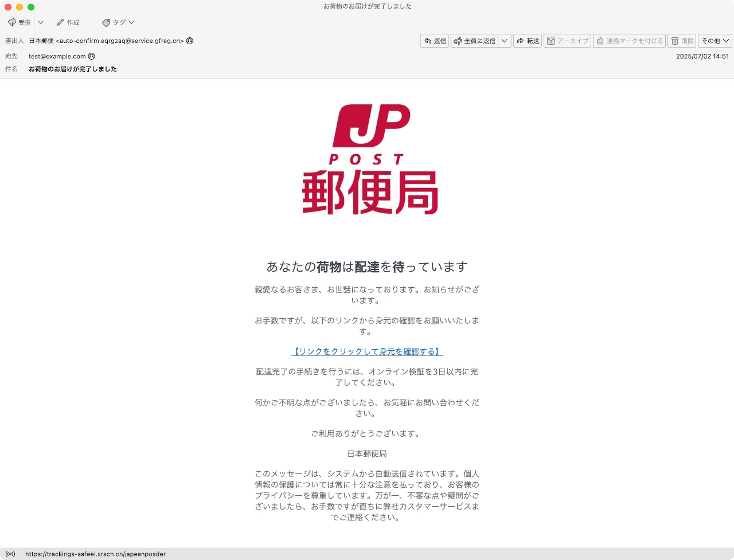Open the その他 more actions menu

coord(715,41)
